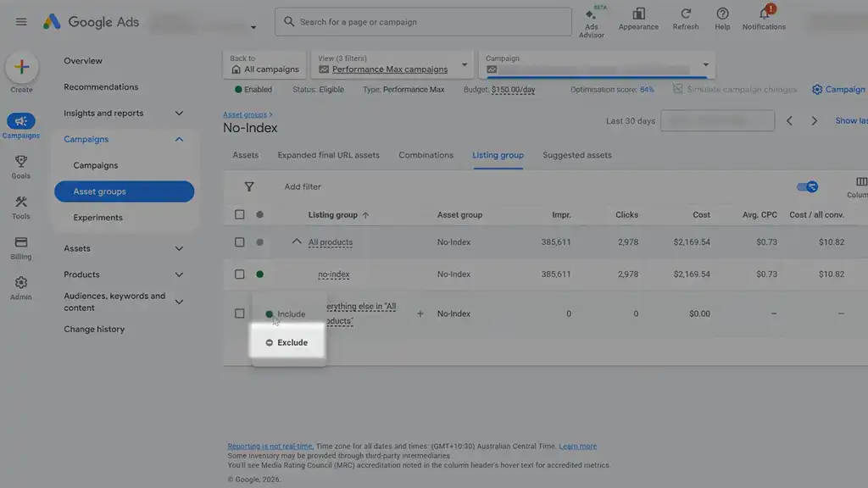Open the date range picker field
The width and height of the screenshot is (868, 488).
pos(717,120)
